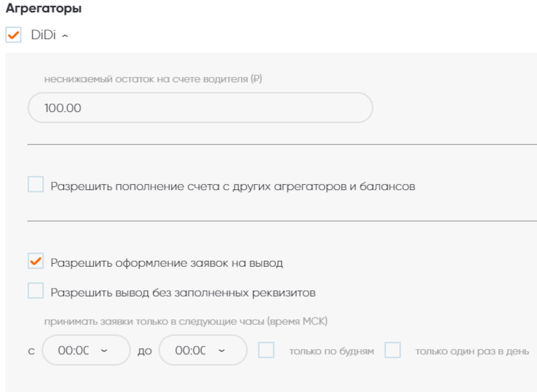Click the arrow in the start time selector
The width and height of the screenshot is (537, 392).
coord(104,350)
